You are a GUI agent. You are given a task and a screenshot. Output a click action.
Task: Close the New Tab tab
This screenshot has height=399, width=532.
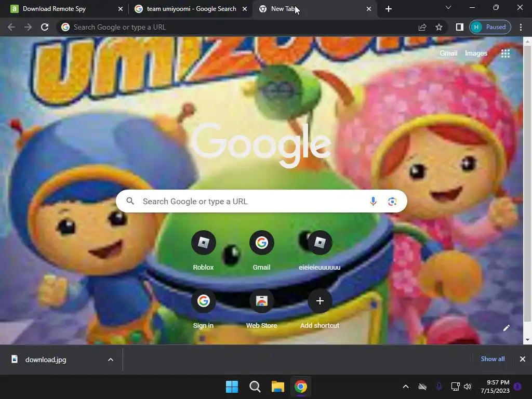tap(369, 9)
